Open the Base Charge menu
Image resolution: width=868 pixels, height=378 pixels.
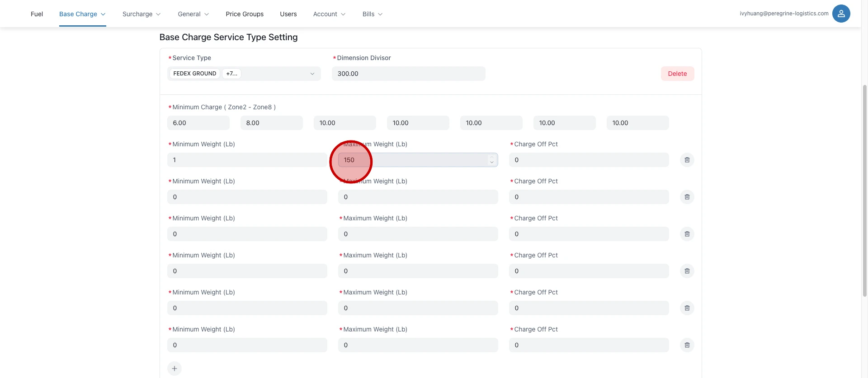point(82,14)
